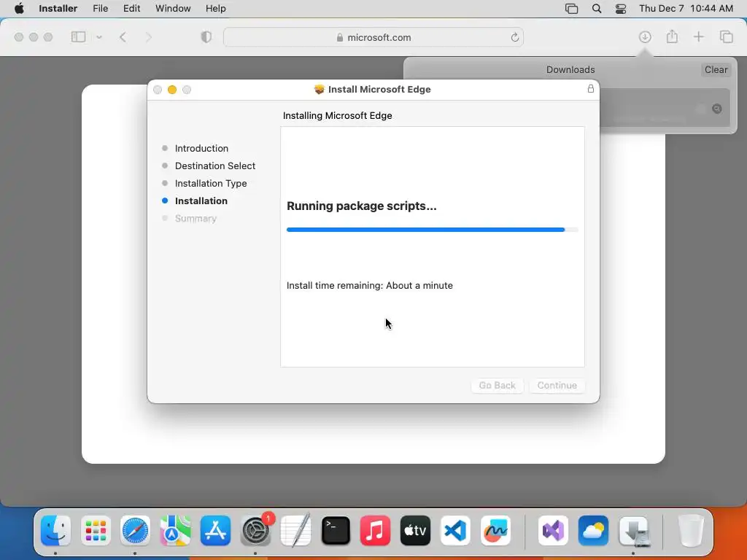Open Visual Studio from the Dock
The image size is (747, 560).
553,531
